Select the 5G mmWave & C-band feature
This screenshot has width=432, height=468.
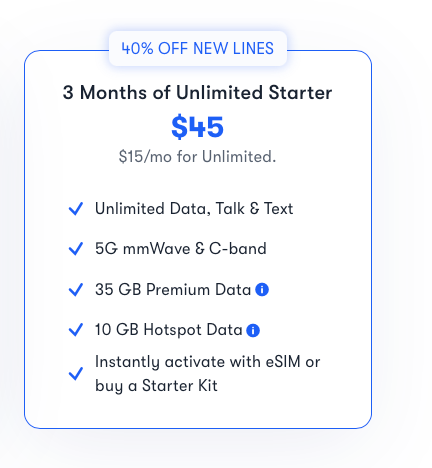coord(181,249)
